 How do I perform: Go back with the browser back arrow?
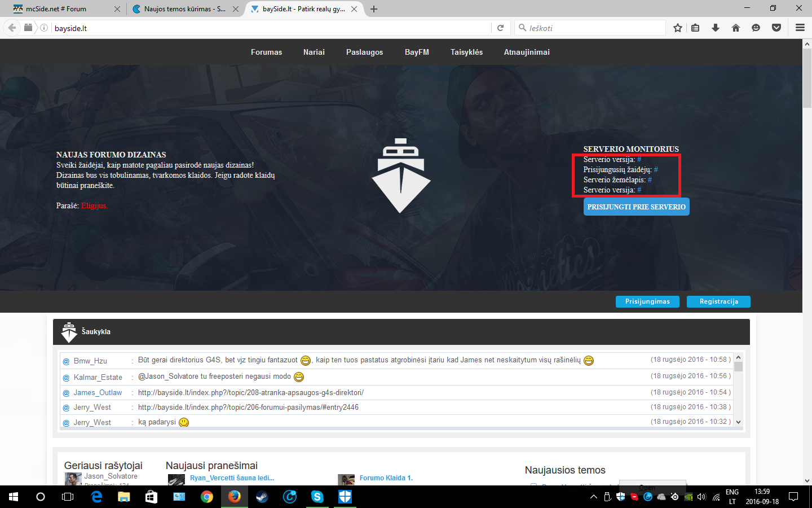point(12,28)
